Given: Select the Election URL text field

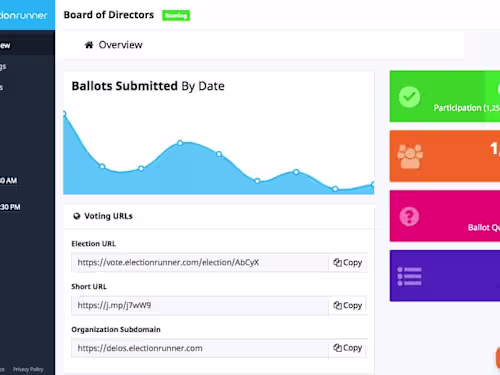Looking at the screenshot, I should (200, 263).
